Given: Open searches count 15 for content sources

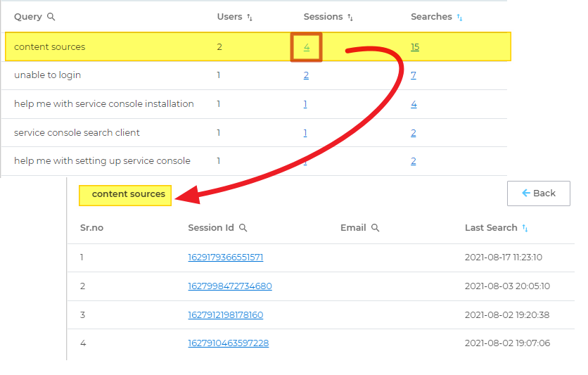Looking at the screenshot, I should point(415,47).
